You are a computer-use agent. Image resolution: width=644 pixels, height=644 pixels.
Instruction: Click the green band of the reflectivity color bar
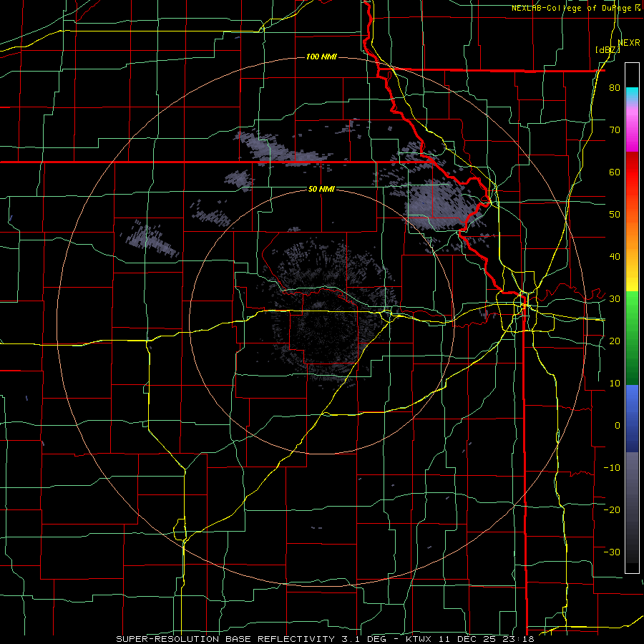point(632,338)
